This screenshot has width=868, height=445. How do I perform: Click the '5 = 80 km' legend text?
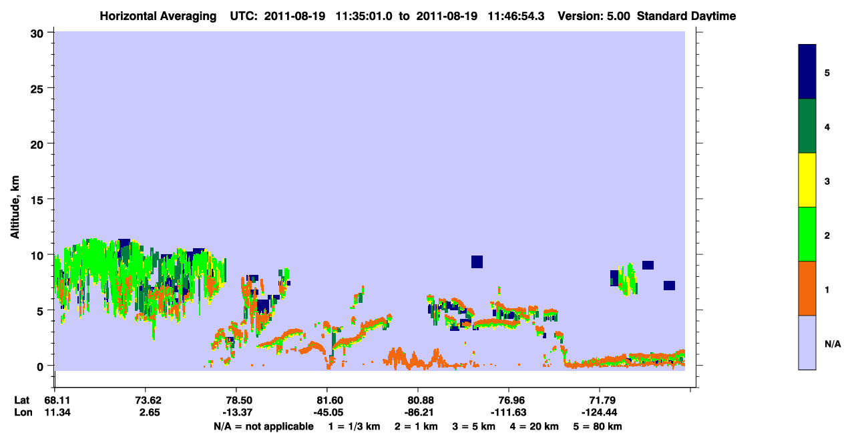click(599, 426)
